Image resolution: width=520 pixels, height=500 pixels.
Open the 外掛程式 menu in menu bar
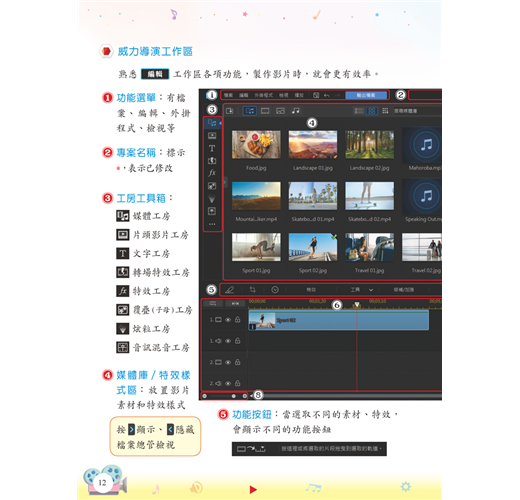pyautogui.click(x=263, y=95)
